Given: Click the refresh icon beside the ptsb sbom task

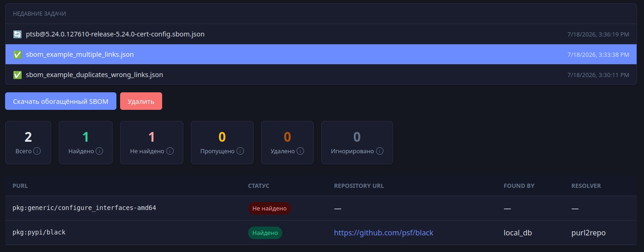Looking at the screenshot, I should [17, 34].
